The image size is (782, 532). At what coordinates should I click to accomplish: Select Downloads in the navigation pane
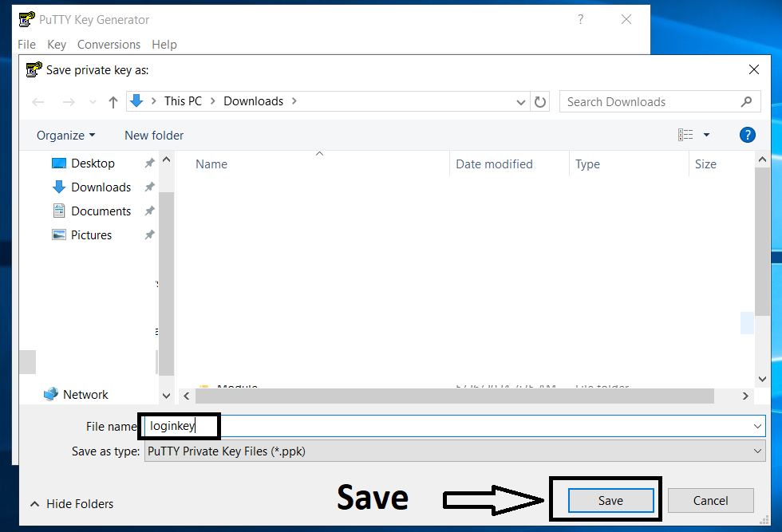coord(101,187)
